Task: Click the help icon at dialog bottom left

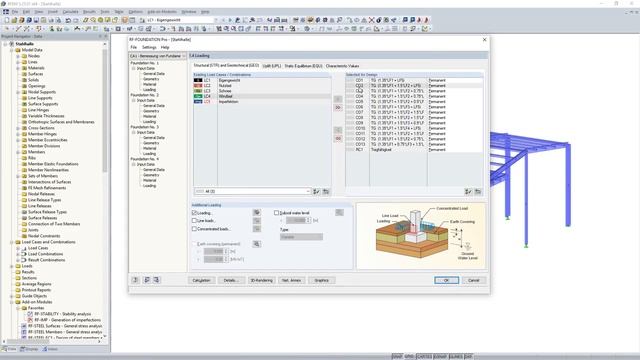Action: click(135, 280)
